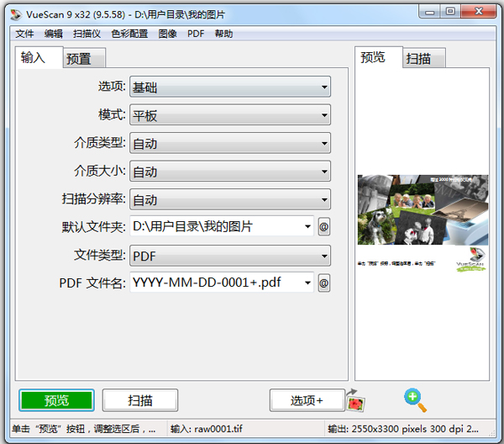Open the 帮助 menu
This screenshot has height=444, width=504.
pyautogui.click(x=223, y=34)
